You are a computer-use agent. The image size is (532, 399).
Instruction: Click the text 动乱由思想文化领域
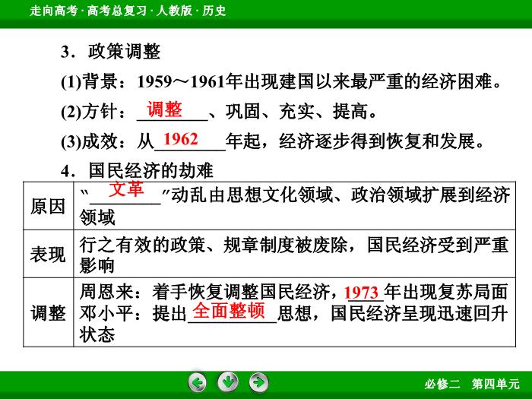pos(252,195)
